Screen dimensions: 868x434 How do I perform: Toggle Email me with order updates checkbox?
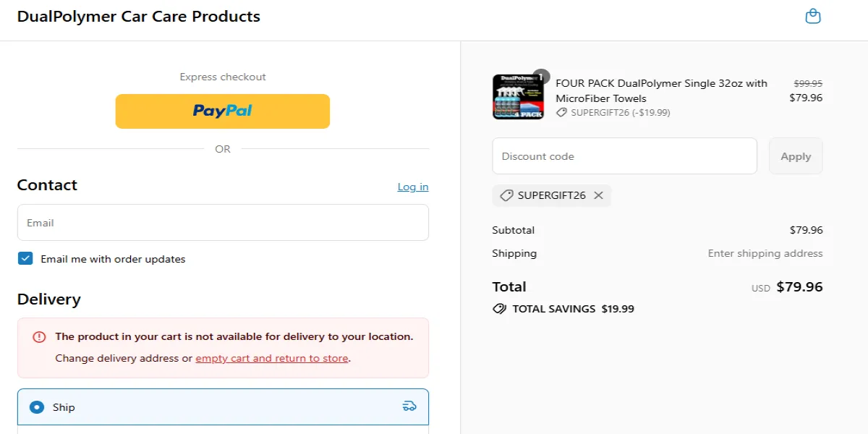point(26,258)
